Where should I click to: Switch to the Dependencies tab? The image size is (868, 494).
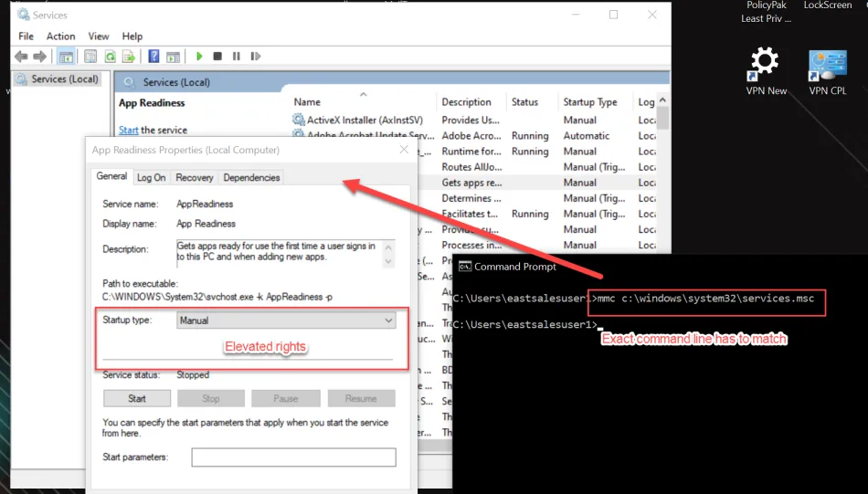pyautogui.click(x=252, y=177)
